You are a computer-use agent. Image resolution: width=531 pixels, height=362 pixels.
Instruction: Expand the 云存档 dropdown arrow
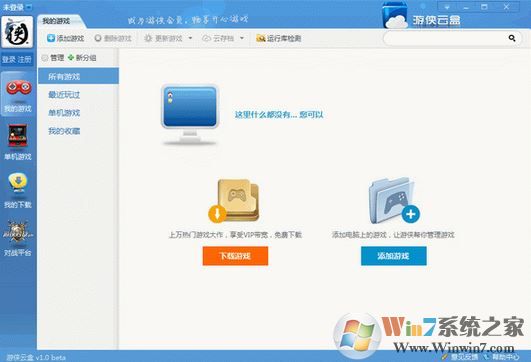pos(242,38)
